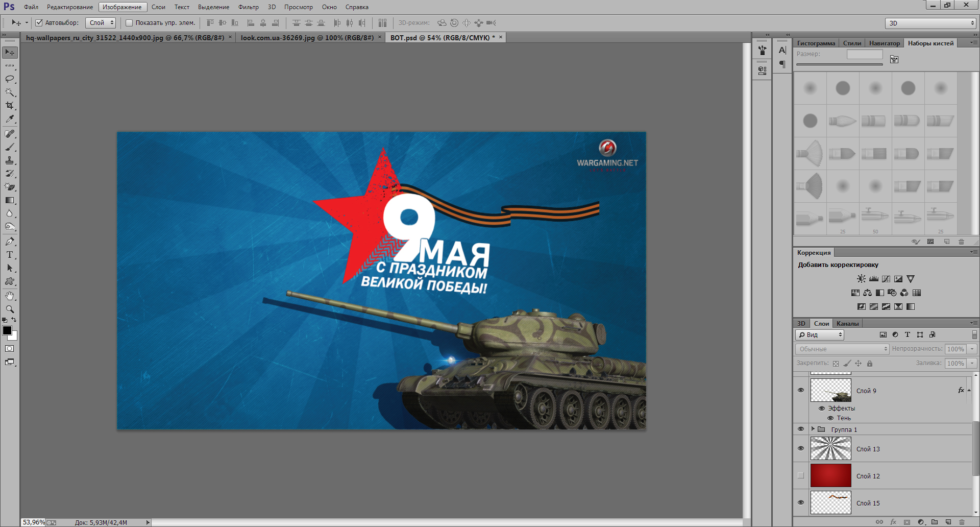Hide layer Слой 13

pos(801,448)
